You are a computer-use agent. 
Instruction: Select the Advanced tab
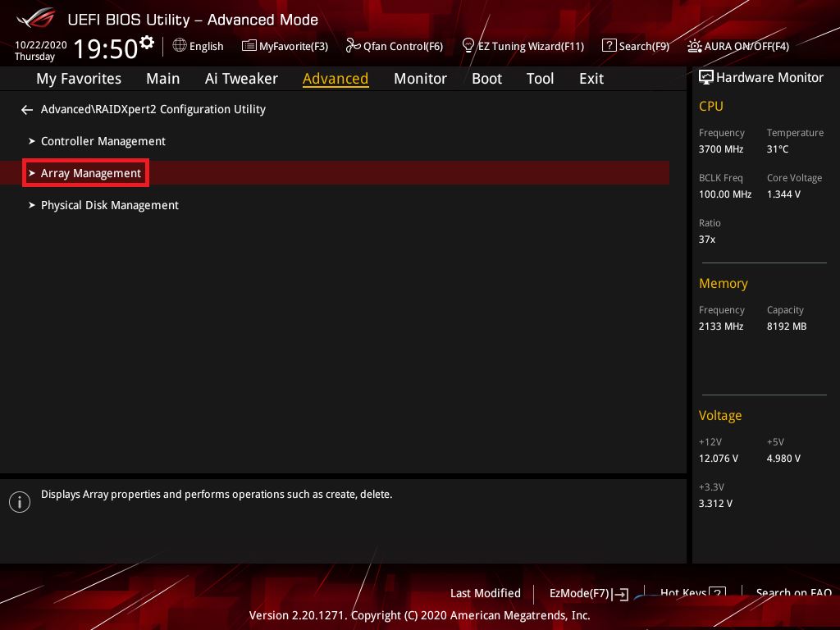336,79
